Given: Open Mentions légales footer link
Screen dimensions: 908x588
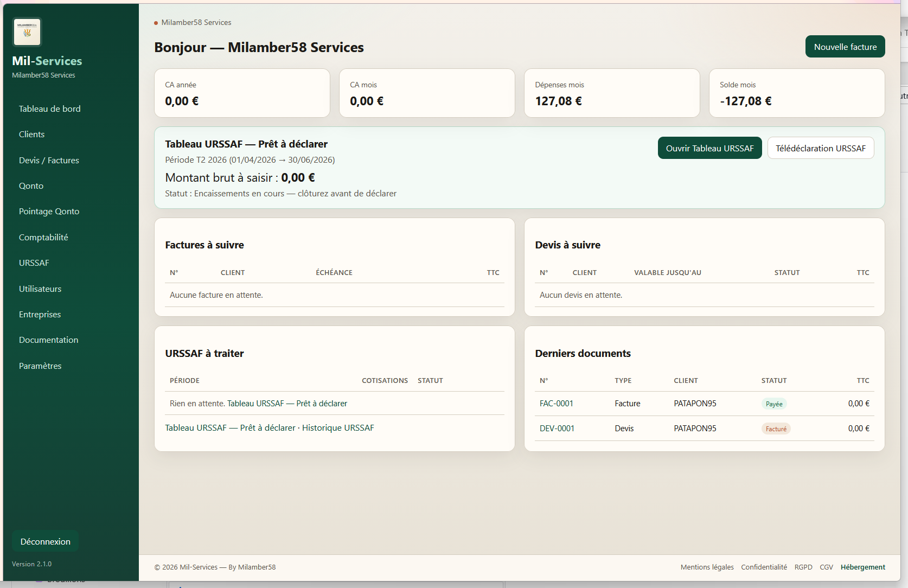Looking at the screenshot, I should pos(707,567).
